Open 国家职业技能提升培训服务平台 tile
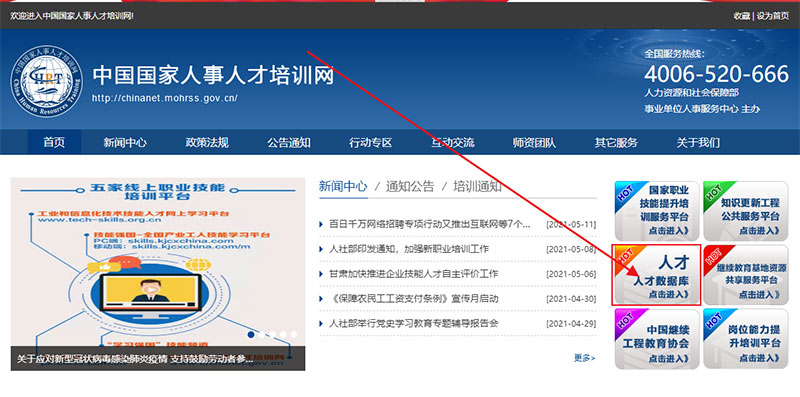 (x=657, y=211)
